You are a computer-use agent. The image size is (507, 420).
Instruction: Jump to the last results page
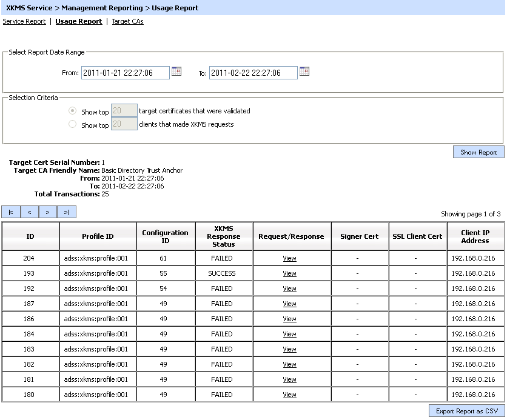(x=66, y=212)
